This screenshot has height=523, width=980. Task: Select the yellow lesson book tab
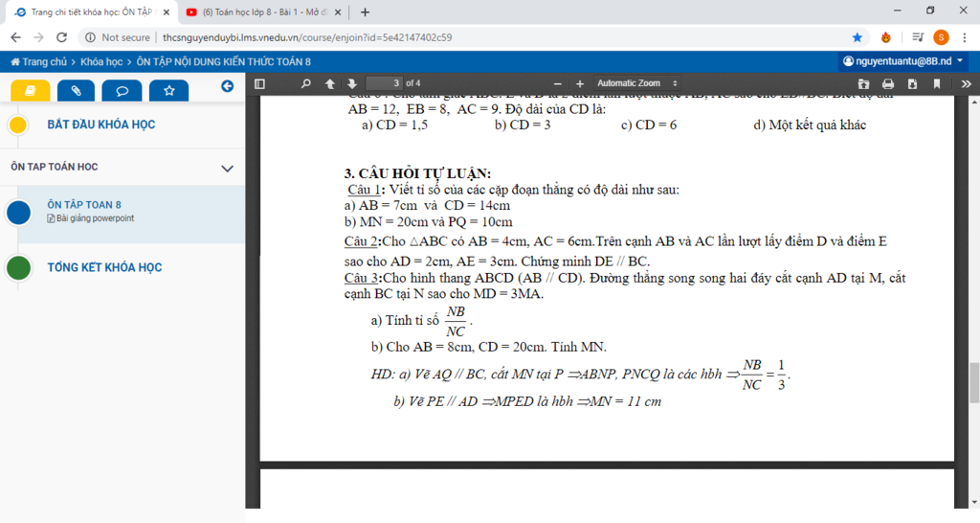[x=30, y=91]
